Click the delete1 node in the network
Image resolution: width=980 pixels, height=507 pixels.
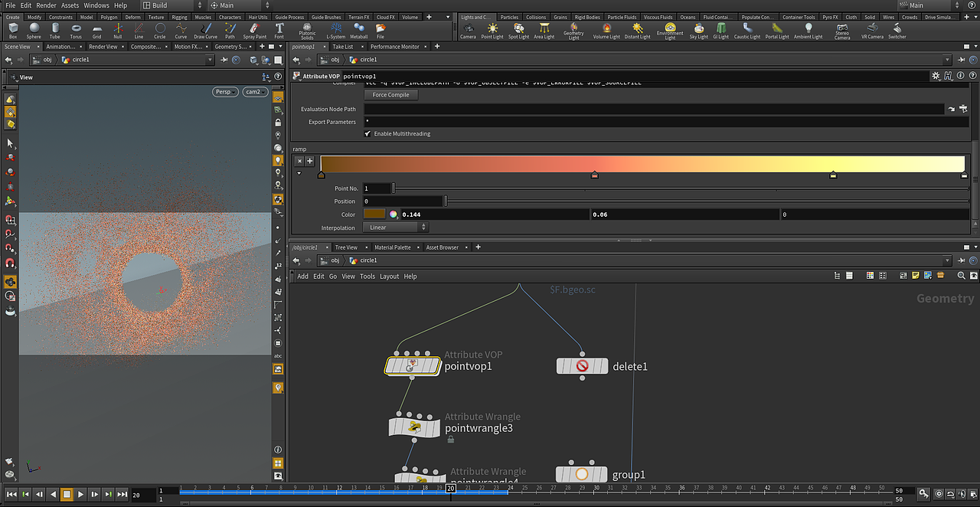tap(582, 366)
